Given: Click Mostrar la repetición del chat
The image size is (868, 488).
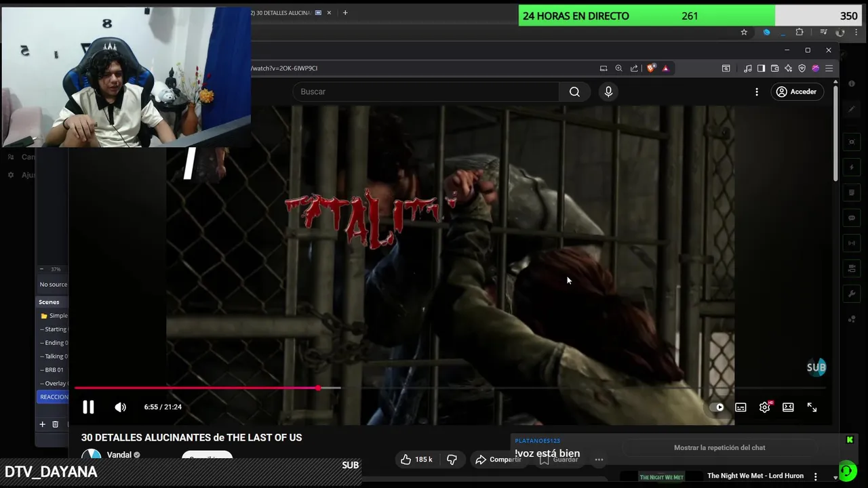Looking at the screenshot, I should (x=719, y=447).
